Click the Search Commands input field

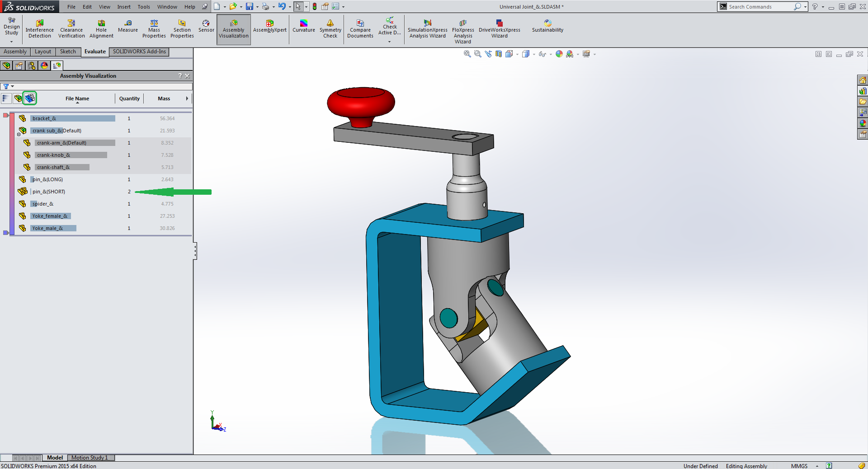(759, 7)
